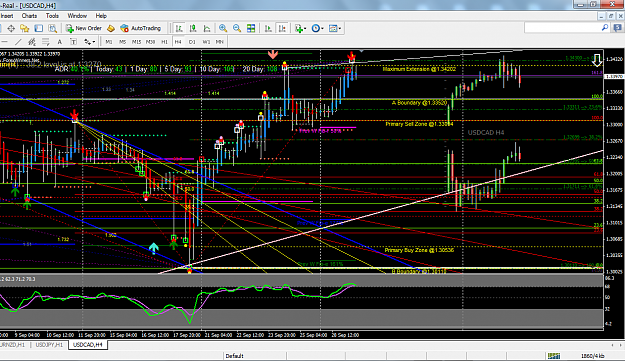Screen dimensions: 625x361
Task: Open the Window menu
Action: (x=77, y=16)
